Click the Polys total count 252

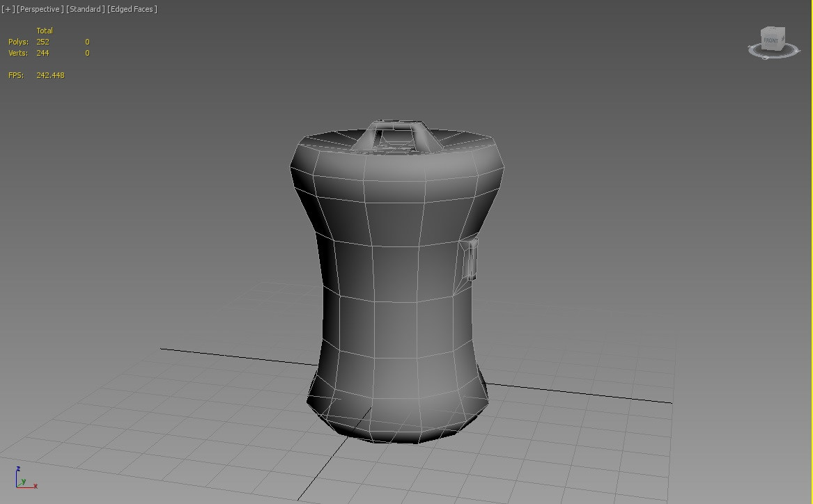(x=43, y=42)
